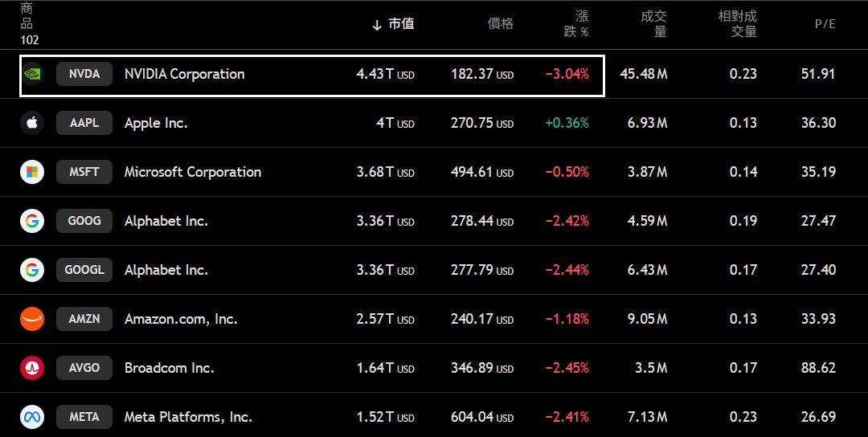Image resolution: width=868 pixels, height=437 pixels.
Task: Sort by 成交量 column header
Action: point(653,24)
